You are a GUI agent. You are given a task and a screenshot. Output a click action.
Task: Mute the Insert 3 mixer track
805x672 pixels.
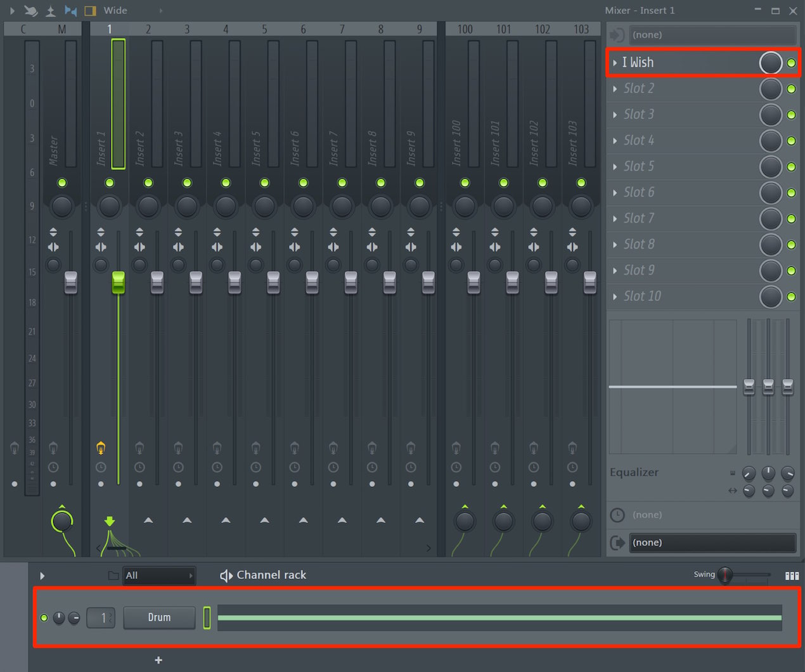pyautogui.click(x=187, y=183)
